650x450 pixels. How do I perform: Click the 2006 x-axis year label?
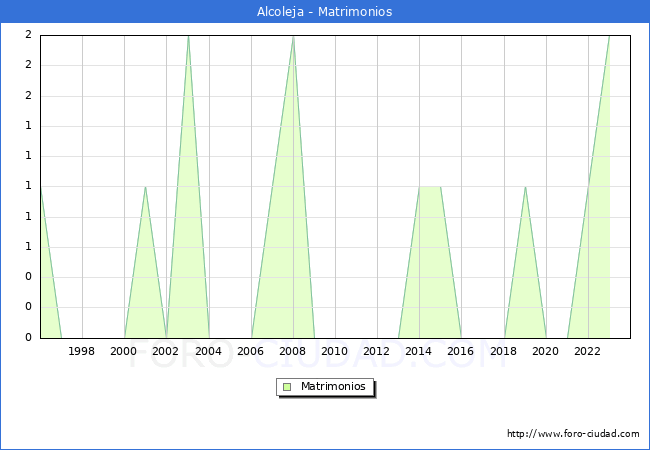250,351
